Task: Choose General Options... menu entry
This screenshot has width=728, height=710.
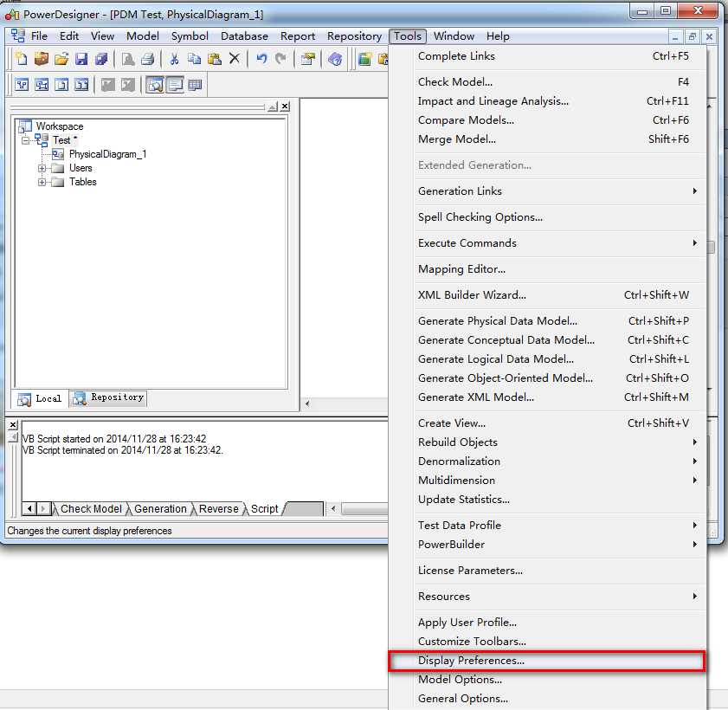Action: pos(547,699)
